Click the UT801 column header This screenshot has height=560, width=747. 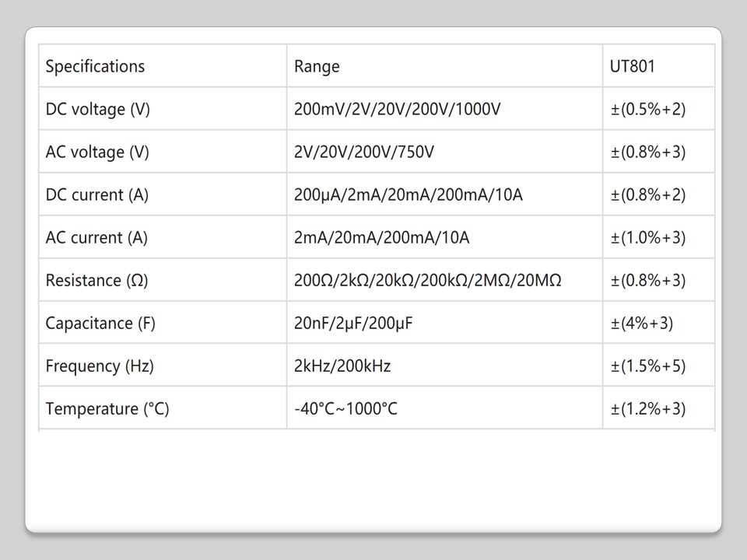point(632,66)
